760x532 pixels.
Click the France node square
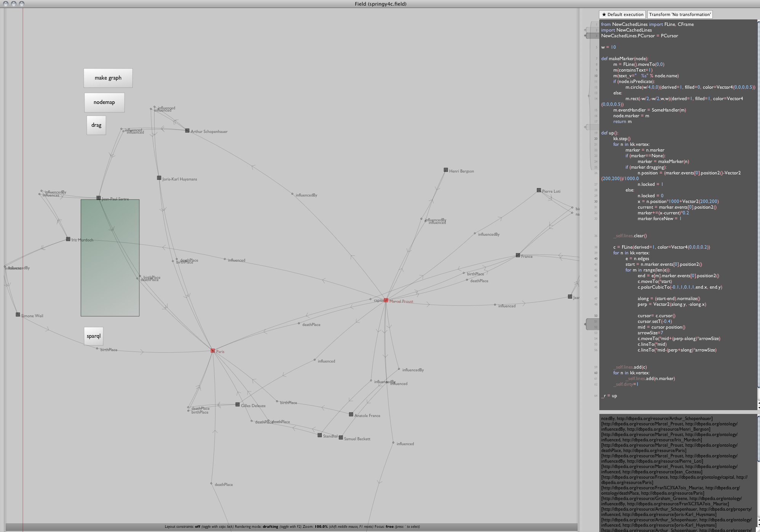point(517,255)
